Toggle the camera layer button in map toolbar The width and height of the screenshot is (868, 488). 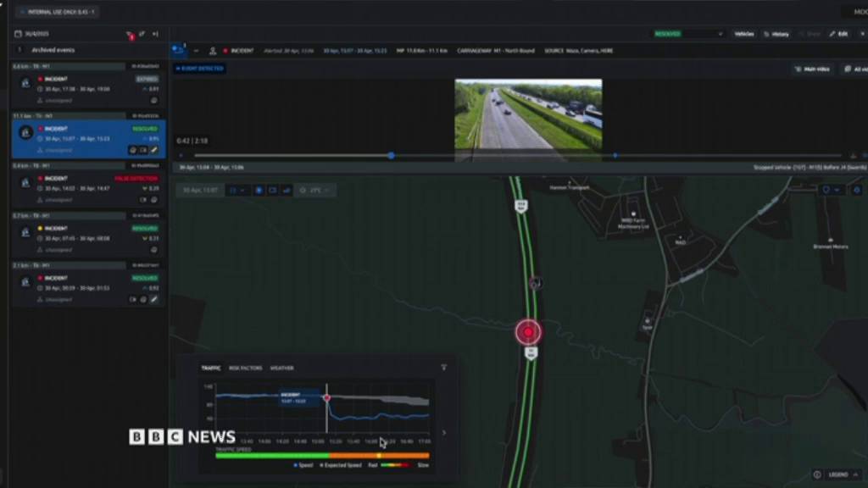tap(272, 191)
